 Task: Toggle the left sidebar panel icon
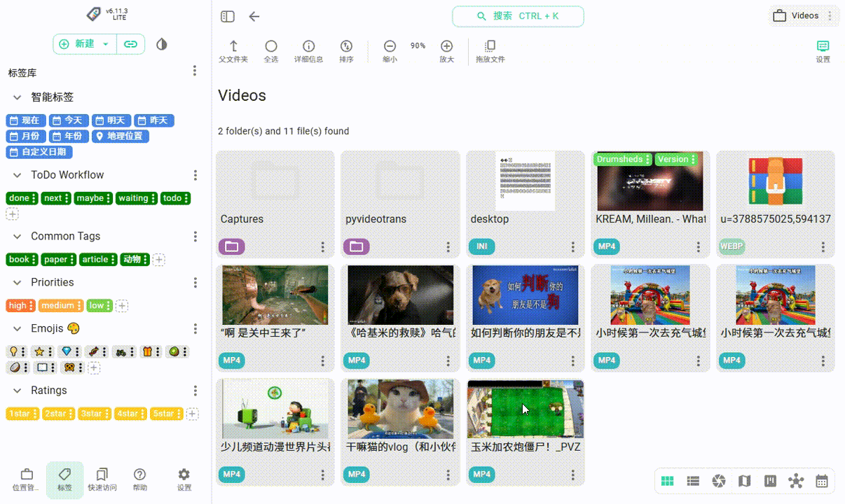227,16
